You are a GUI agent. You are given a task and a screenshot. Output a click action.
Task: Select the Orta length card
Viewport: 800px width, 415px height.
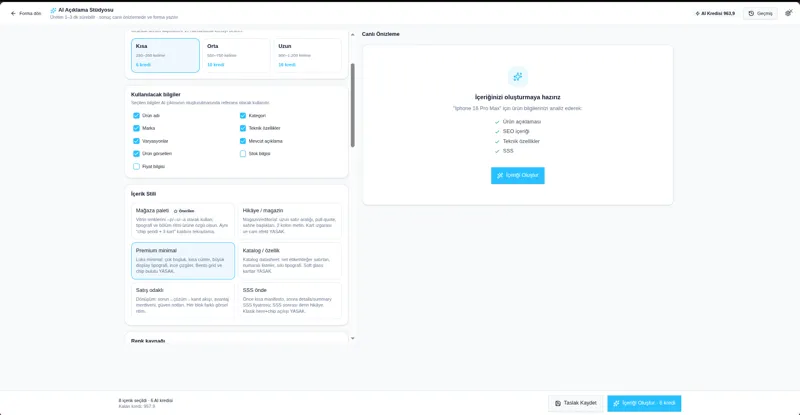pyautogui.click(x=236, y=55)
